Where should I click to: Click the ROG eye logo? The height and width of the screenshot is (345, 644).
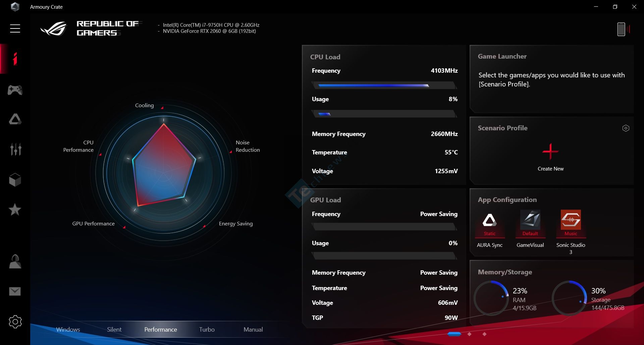coord(54,28)
